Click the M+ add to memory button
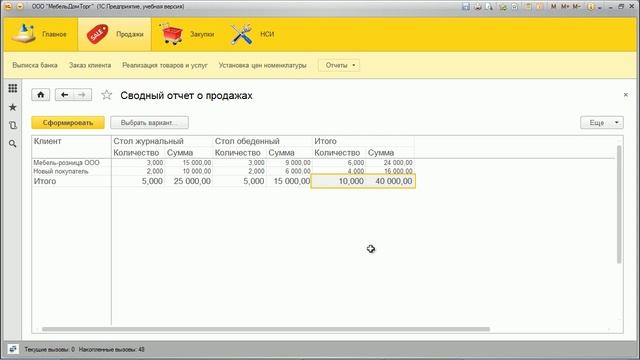Screen dimensions: 640x360 tap(565, 7)
